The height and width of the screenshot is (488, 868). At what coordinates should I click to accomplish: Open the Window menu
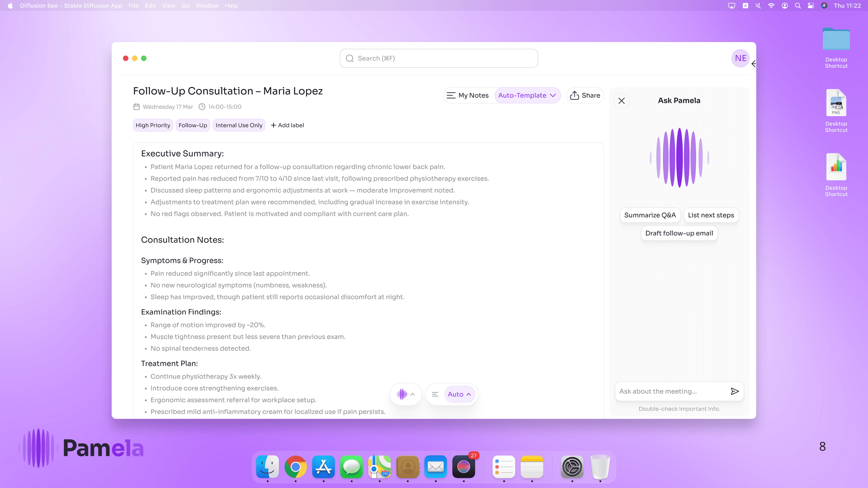pyautogui.click(x=207, y=6)
